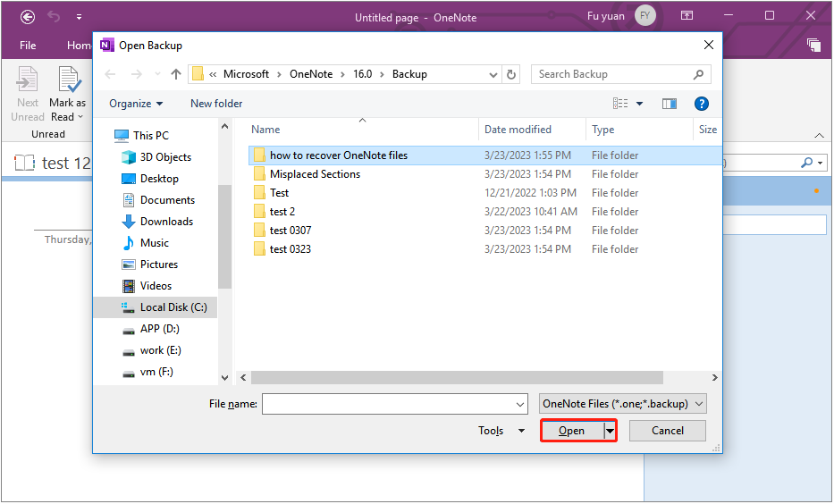Viewport: 834px width, 504px height.
Task: Click the test notebook icon in OneNote
Action: (x=24, y=163)
